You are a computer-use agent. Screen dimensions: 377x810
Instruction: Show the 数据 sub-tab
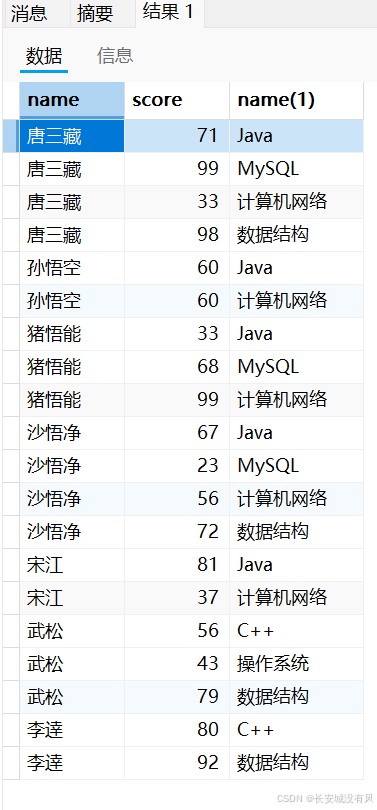(44, 56)
